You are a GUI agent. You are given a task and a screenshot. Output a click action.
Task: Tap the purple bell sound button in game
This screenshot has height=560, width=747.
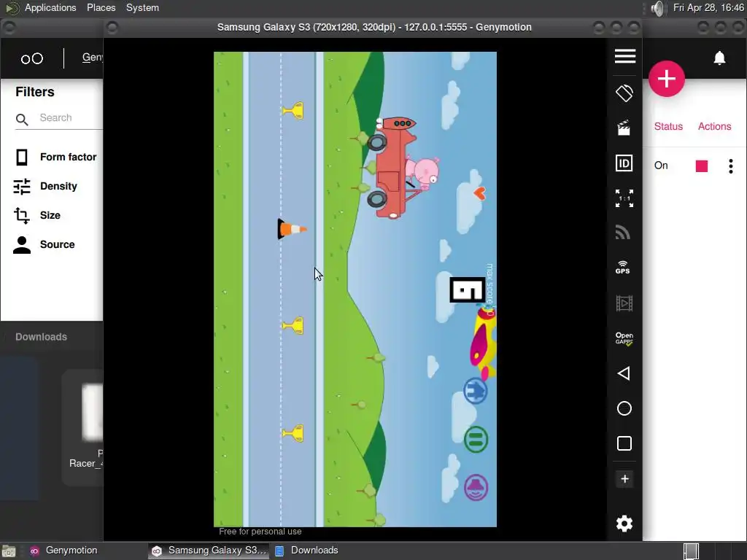pyautogui.click(x=476, y=487)
